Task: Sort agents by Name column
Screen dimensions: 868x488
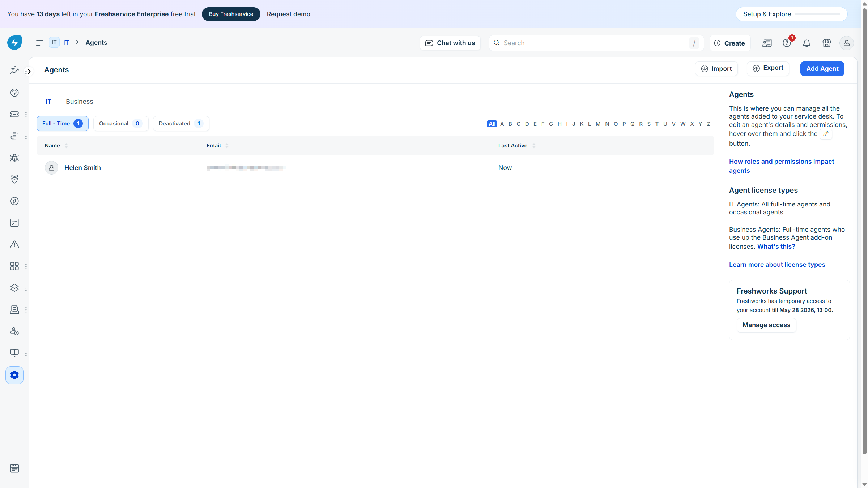Action: pos(56,146)
